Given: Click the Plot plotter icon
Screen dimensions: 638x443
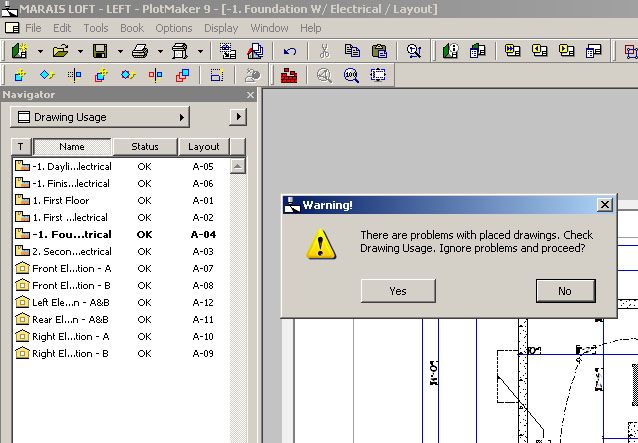Looking at the screenshot, I should 180,51.
